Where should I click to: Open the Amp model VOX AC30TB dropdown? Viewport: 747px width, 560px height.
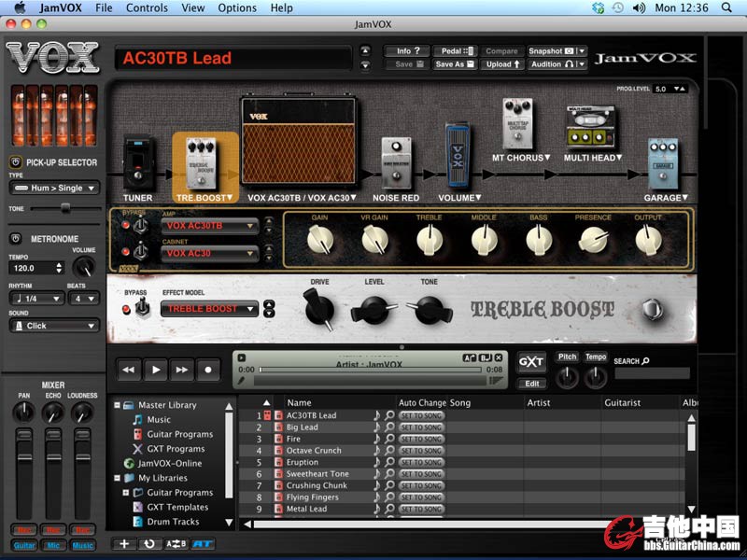pos(210,226)
